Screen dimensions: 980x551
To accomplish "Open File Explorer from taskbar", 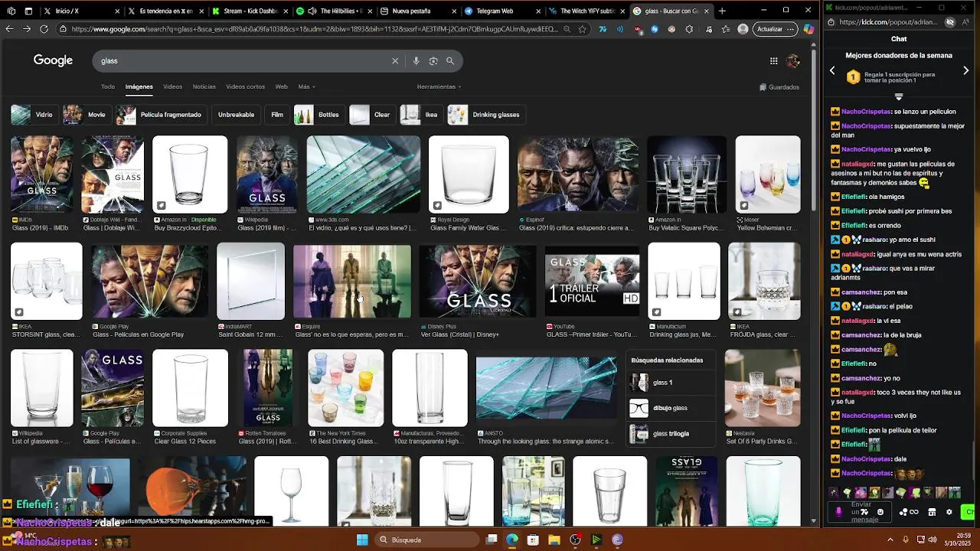I will click(554, 540).
